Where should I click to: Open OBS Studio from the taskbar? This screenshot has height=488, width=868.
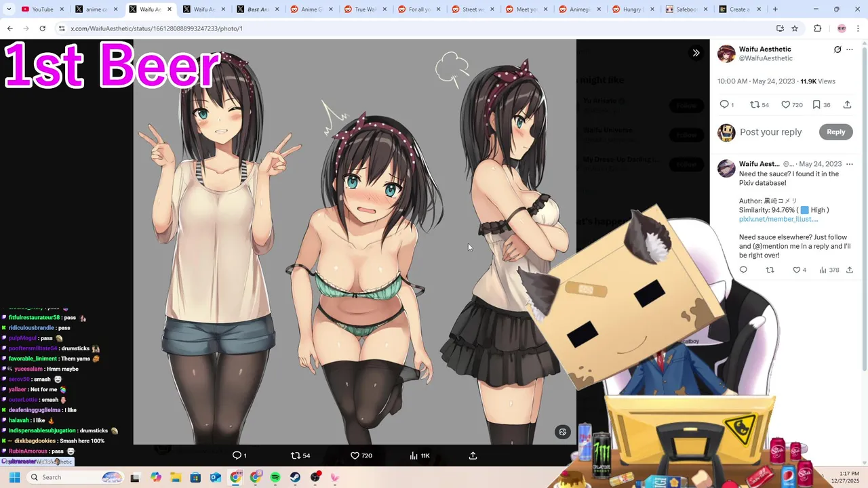pos(315,477)
